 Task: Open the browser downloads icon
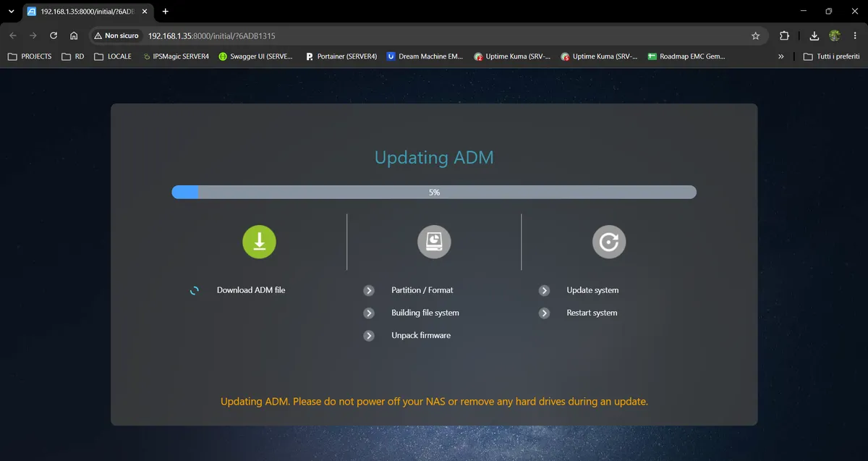[814, 35]
